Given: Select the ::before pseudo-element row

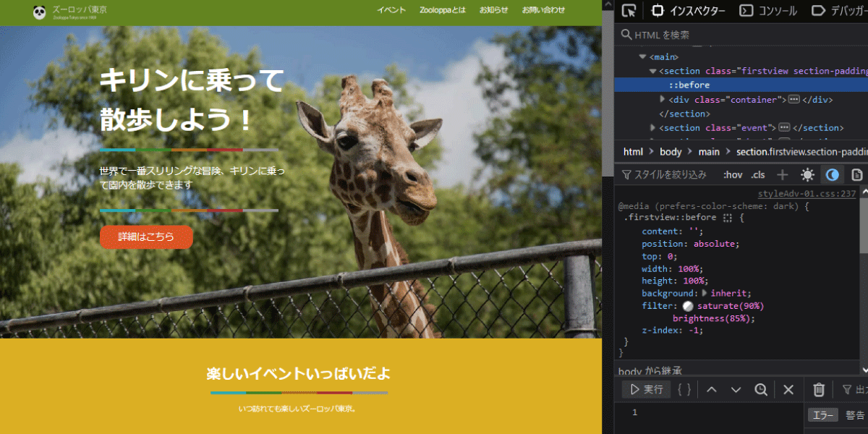Looking at the screenshot, I should coord(741,85).
